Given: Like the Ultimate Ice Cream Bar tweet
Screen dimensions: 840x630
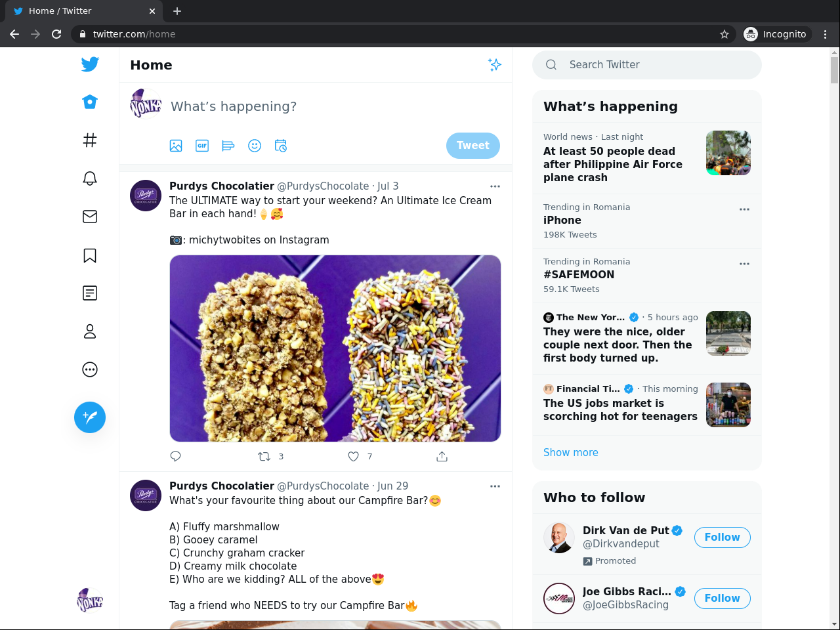Looking at the screenshot, I should (354, 456).
